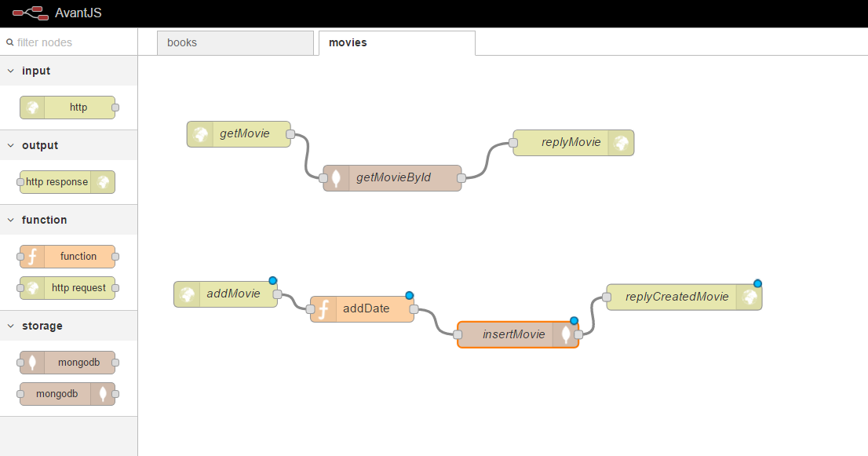The width and height of the screenshot is (868, 456).
Task: Select the http request node in palette
Action: (68, 288)
